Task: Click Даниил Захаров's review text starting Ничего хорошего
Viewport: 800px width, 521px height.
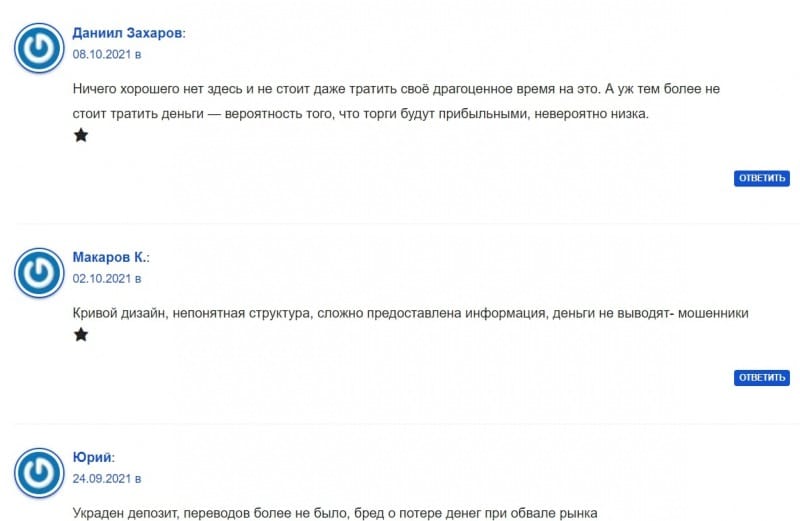Action: pos(396,101)
